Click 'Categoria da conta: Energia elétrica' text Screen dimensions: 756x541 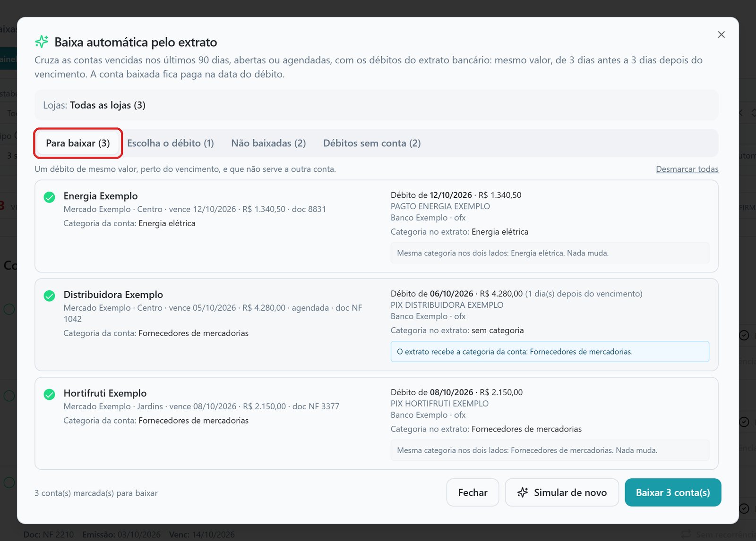pyautogui.click(x=129, y=223)
